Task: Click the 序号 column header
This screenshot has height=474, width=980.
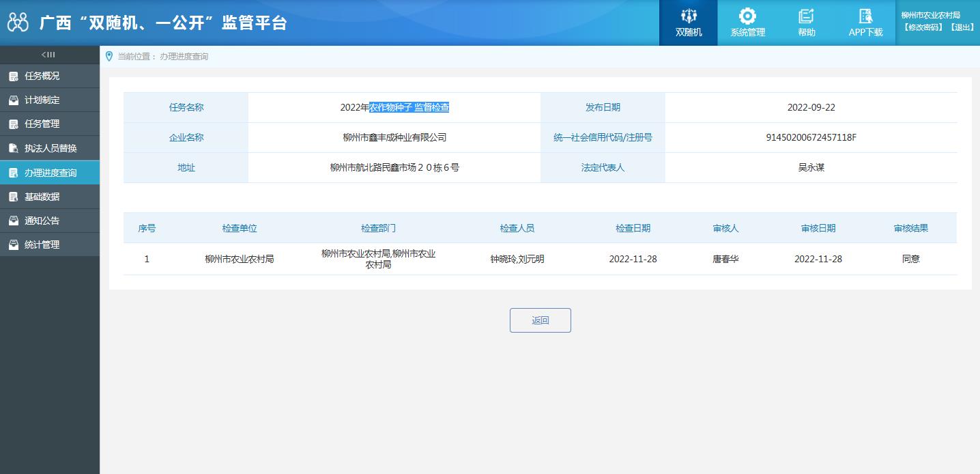Action: click(x=147, y=228)
